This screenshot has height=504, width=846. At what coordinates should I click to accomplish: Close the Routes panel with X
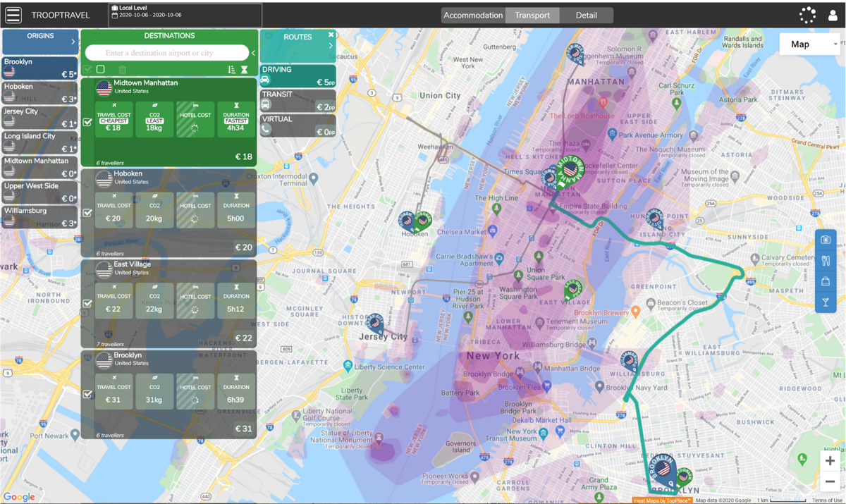[331, 35]
